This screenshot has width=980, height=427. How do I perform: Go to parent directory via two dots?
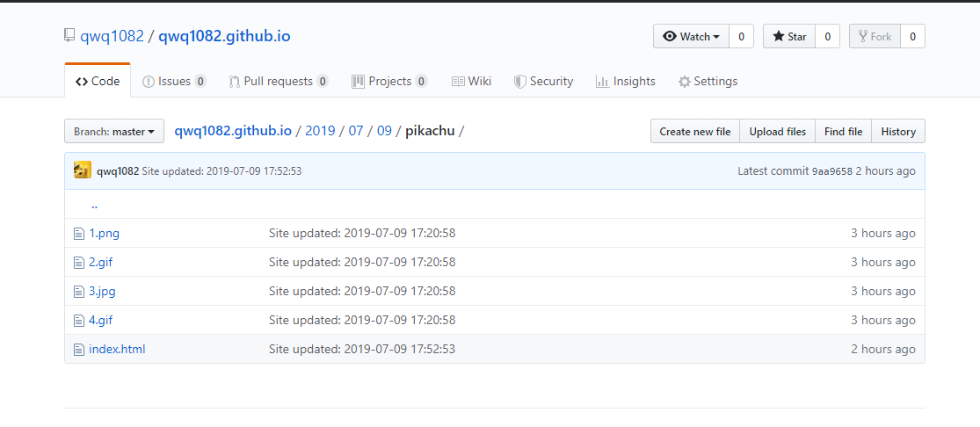pyautogui.click(x=94, y=205)
